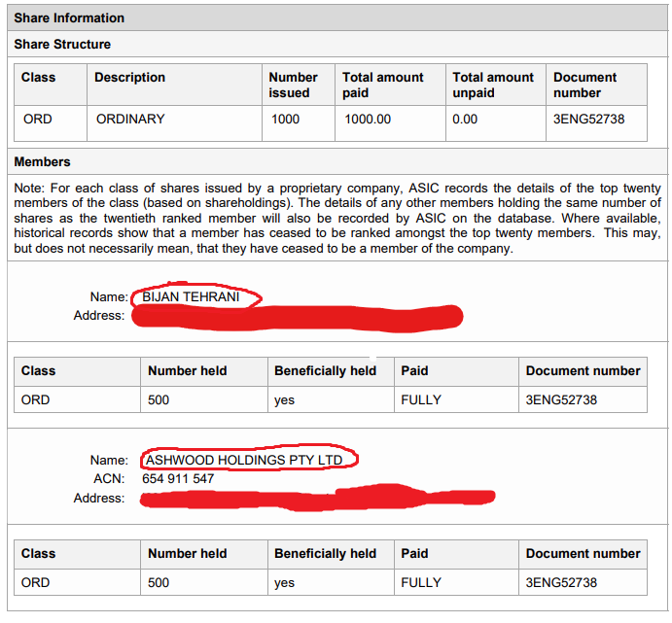The width and height of the screenshot is (672, 623).
Task: Select the '1000.00' total paid value
Action: click(x=368, y=119)
